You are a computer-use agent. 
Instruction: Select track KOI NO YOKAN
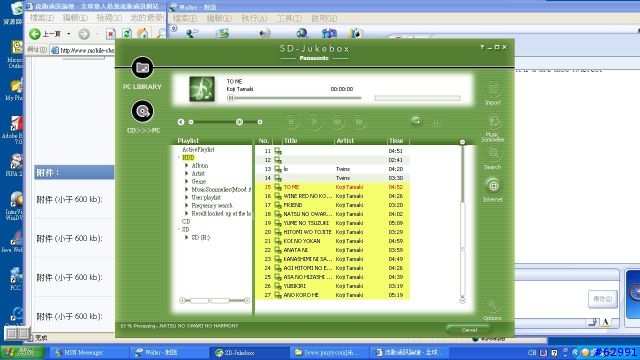pyautogui.click(x=332, y=241)
